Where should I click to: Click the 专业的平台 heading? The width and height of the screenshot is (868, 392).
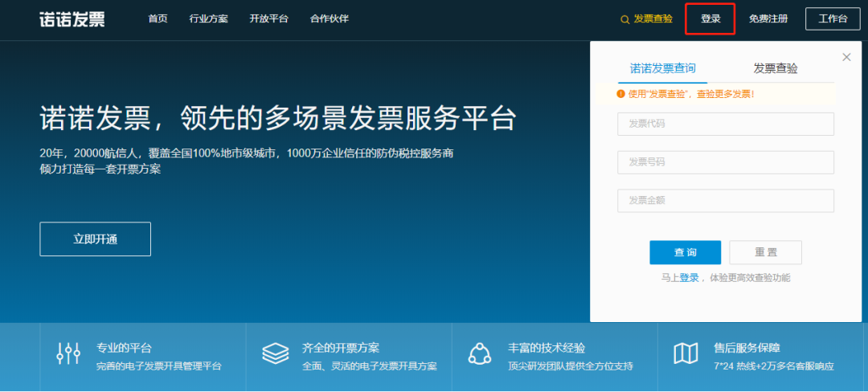[124, 349]
